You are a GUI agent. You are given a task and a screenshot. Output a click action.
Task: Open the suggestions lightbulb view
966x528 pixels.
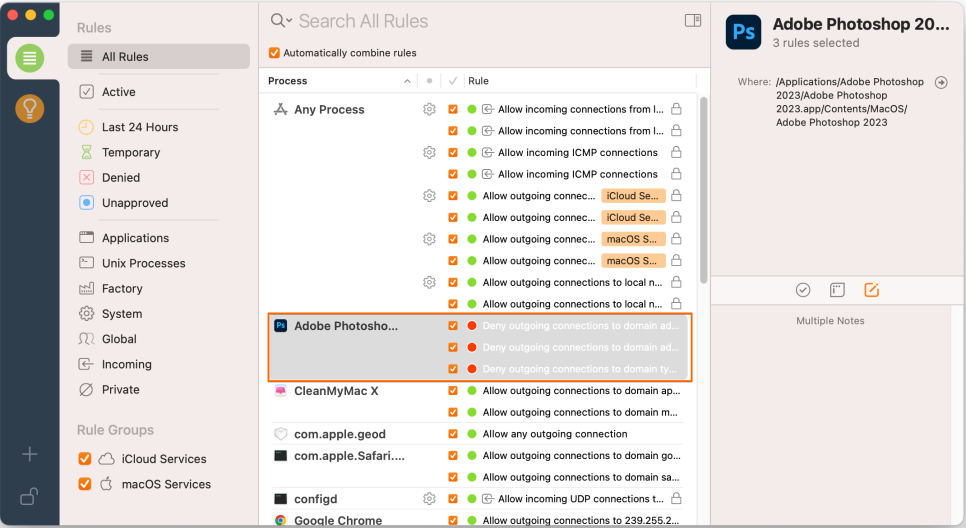pos(30,108)
